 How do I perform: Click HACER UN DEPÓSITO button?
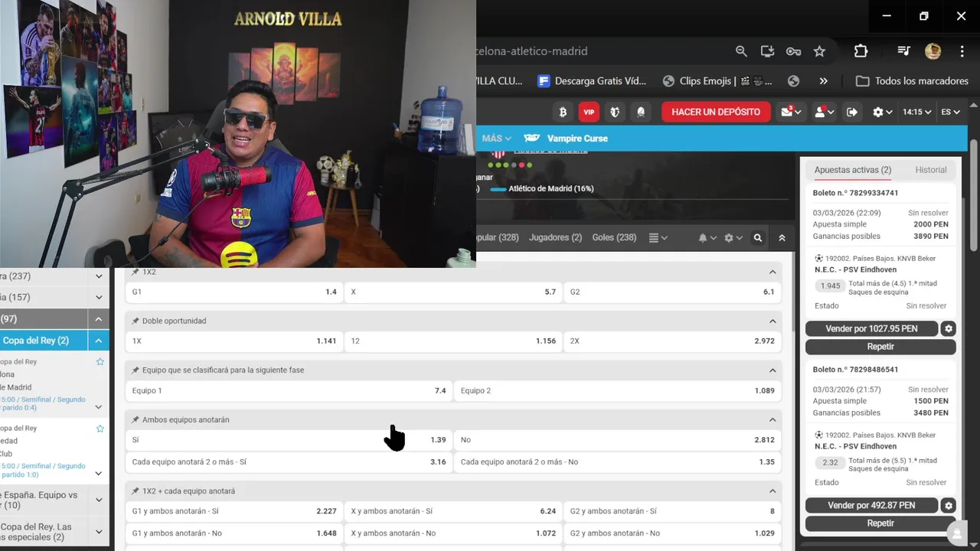716,112
